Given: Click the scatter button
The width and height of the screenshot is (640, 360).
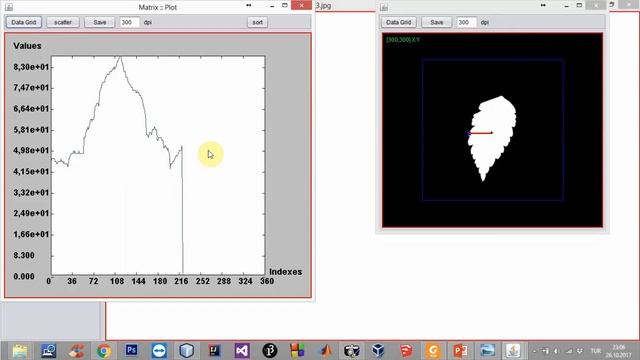Looking at the screenshot, I should 63,22.
